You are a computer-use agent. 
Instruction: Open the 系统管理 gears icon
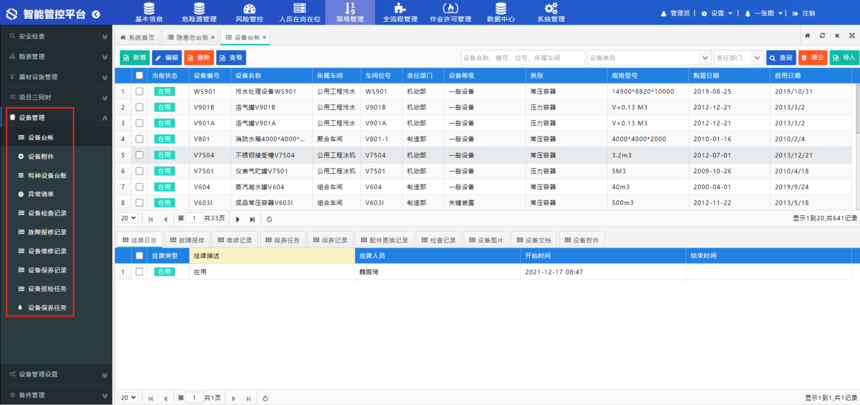[x=551, y=9]
